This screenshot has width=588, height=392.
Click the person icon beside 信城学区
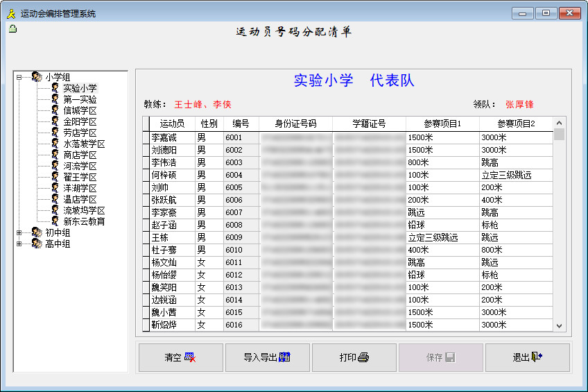tap(55, 110)
